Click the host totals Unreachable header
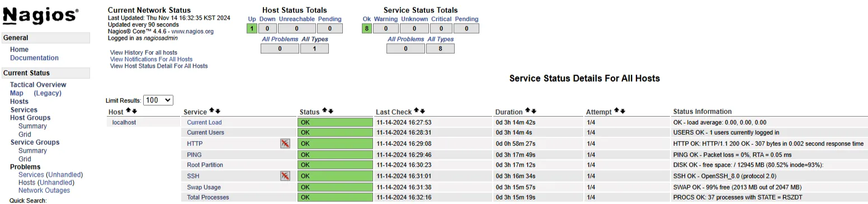 pos(297,19)
